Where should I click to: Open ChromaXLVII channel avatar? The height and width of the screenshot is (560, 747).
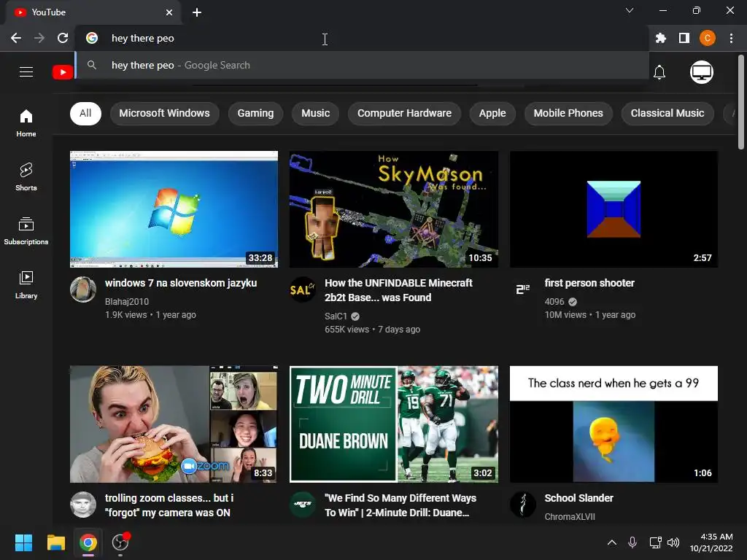522,505
